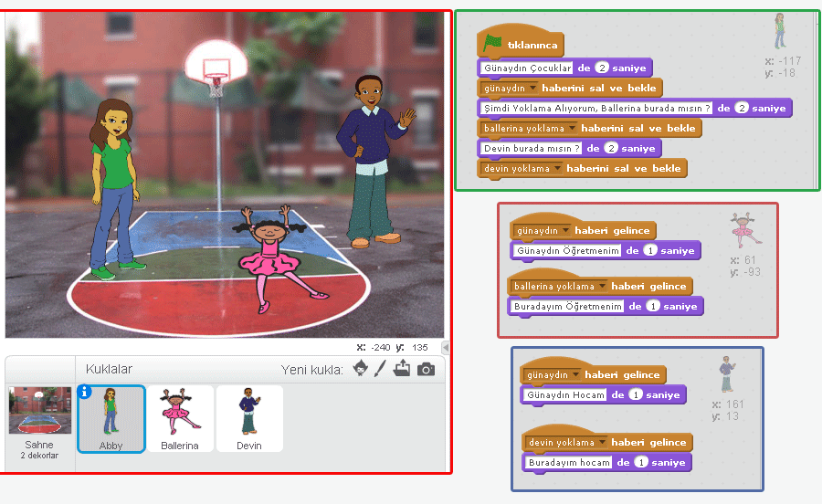Upload sprite from file icon
The height and width of the screenshot is (504, 822).
(x=402, y=368)
